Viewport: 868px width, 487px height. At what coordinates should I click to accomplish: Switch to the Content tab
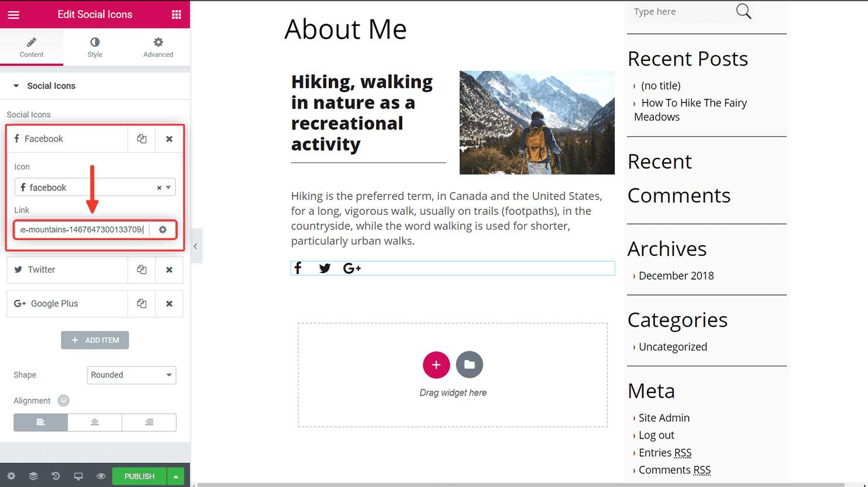(x=32, y=47)
